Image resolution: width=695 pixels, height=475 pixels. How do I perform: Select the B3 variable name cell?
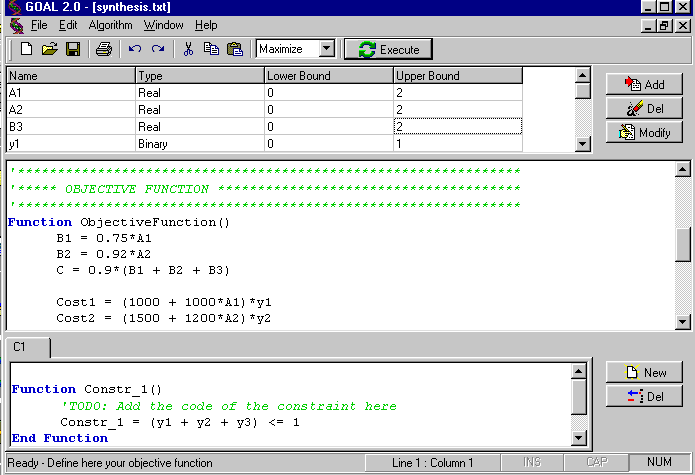pos(71,127)
